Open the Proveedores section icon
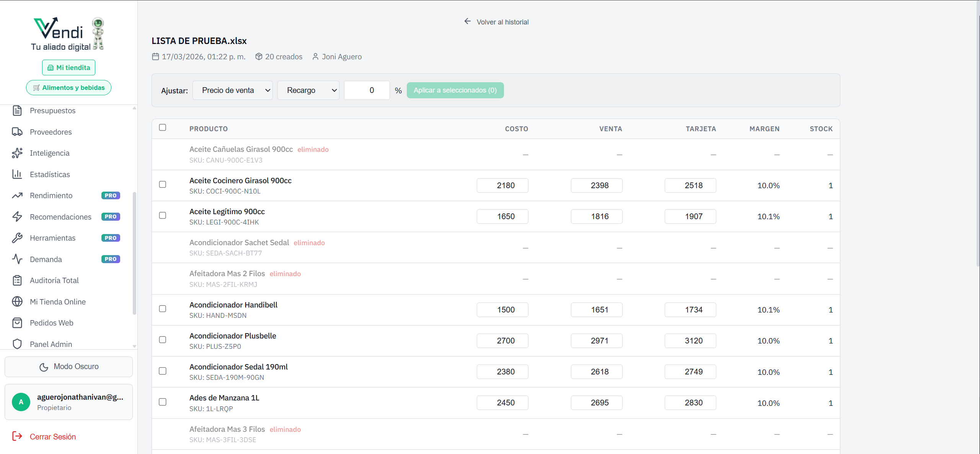Screen dimensions: 980x454 18,132
